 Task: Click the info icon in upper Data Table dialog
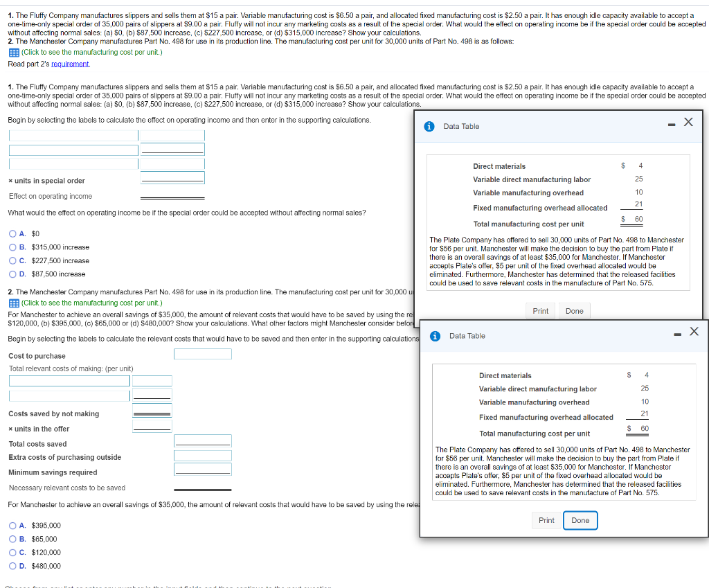coord(429,126)
